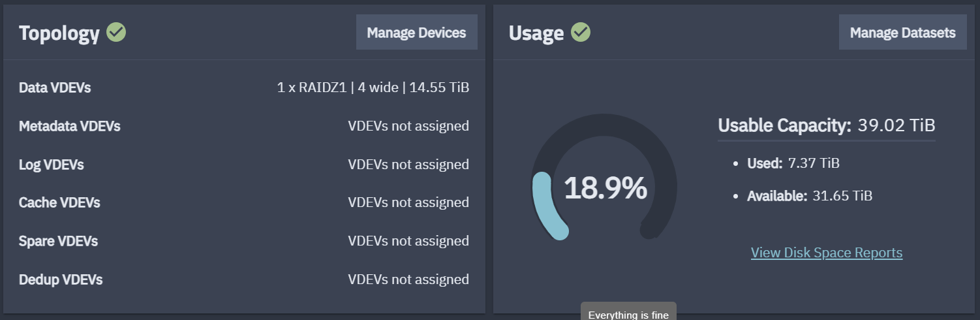Open Manage Devices

(416, 33)
